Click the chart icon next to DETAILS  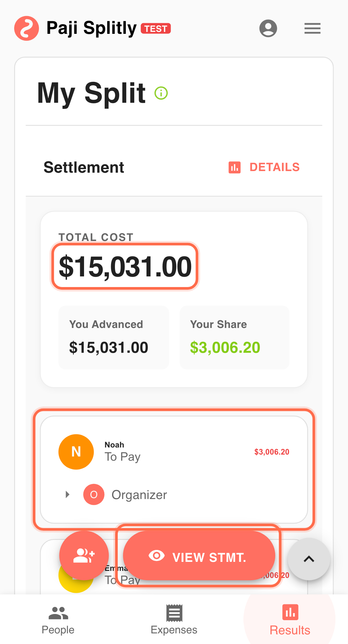tap(234, 168)
